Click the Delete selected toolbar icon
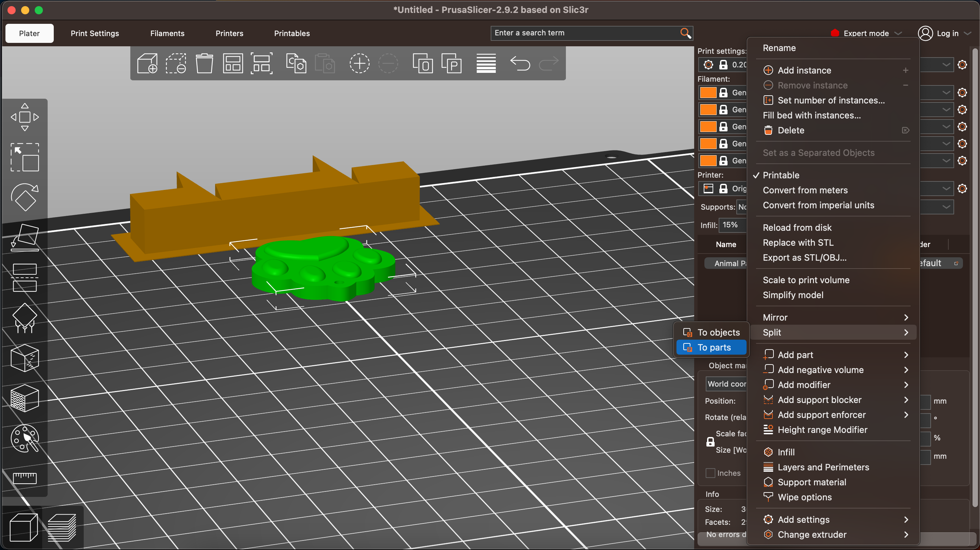 [176, 63]
